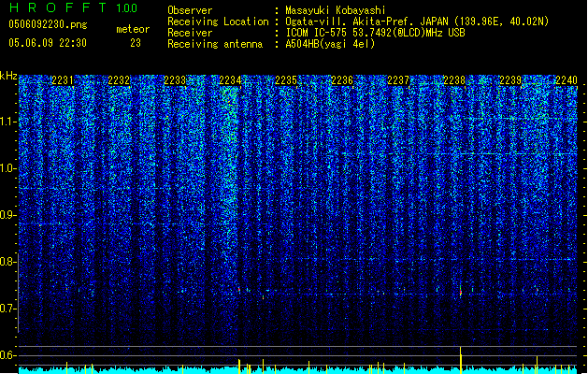
Task: Click the 2235 time marker
Action: (x=286, y=80)
